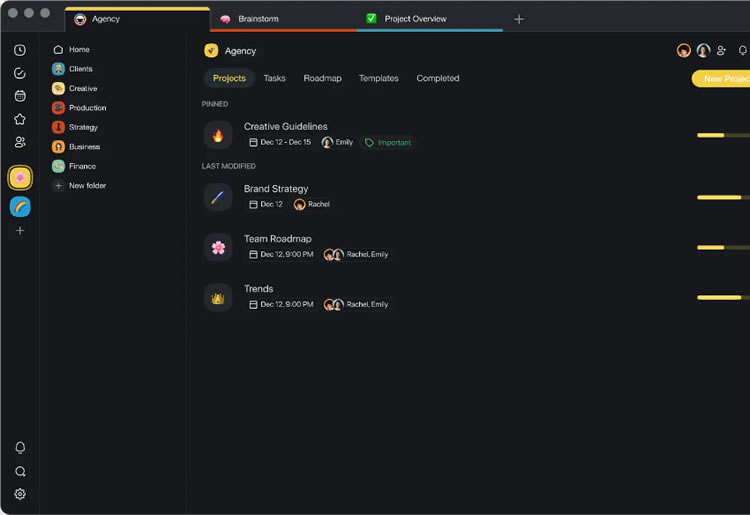Click the Rachel assignee on Brand Strategy

point(312,204)
